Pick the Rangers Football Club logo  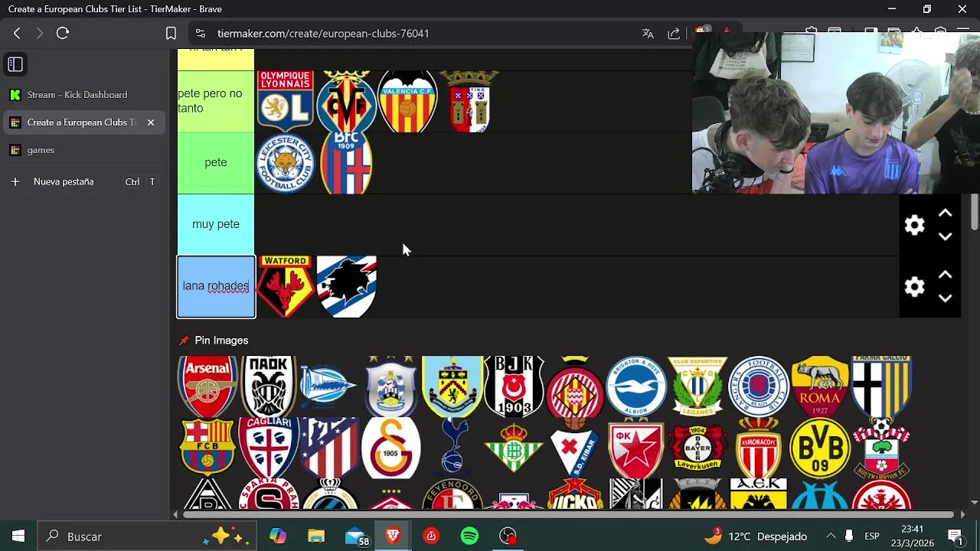pyautogui.click(x=759, y=386)
